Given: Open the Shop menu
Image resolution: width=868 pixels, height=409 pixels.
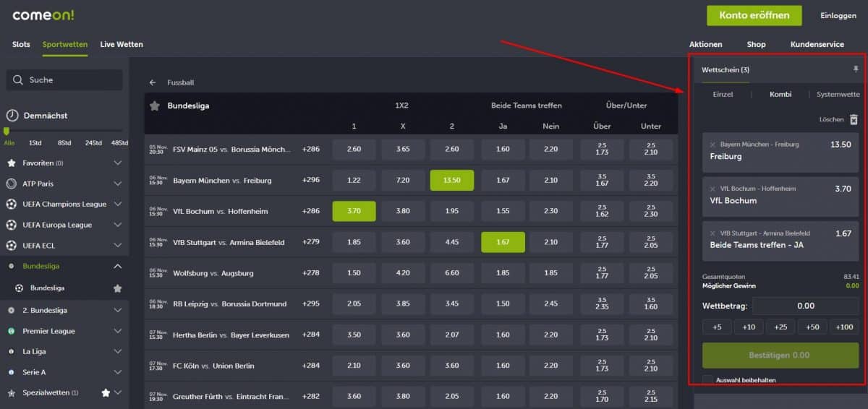Looking at the screenshot, I should 756,44.
